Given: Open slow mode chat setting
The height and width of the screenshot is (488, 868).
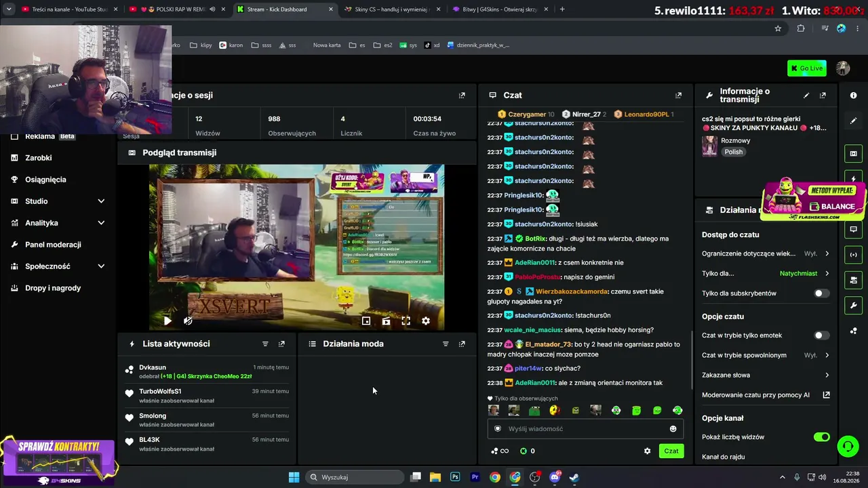Looking at the screenshot, I should [766, 355].
